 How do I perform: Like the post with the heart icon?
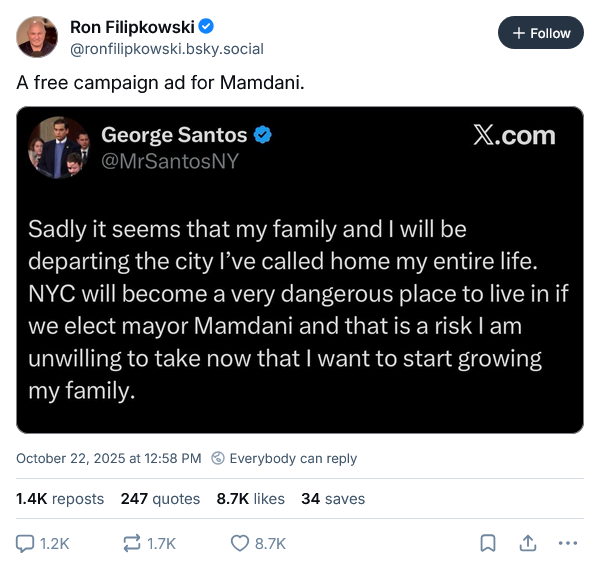click(240, 543)
